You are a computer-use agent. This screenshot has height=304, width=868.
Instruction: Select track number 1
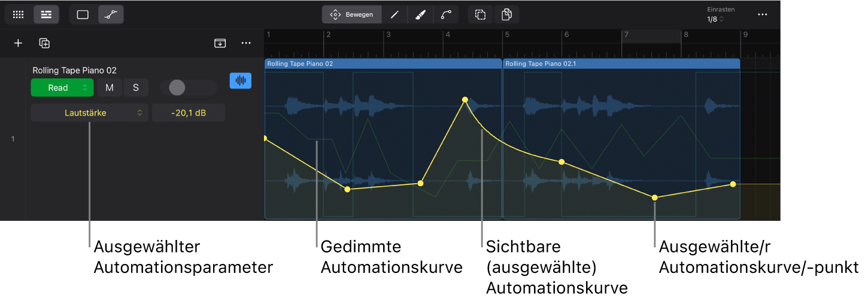point(13,139)
